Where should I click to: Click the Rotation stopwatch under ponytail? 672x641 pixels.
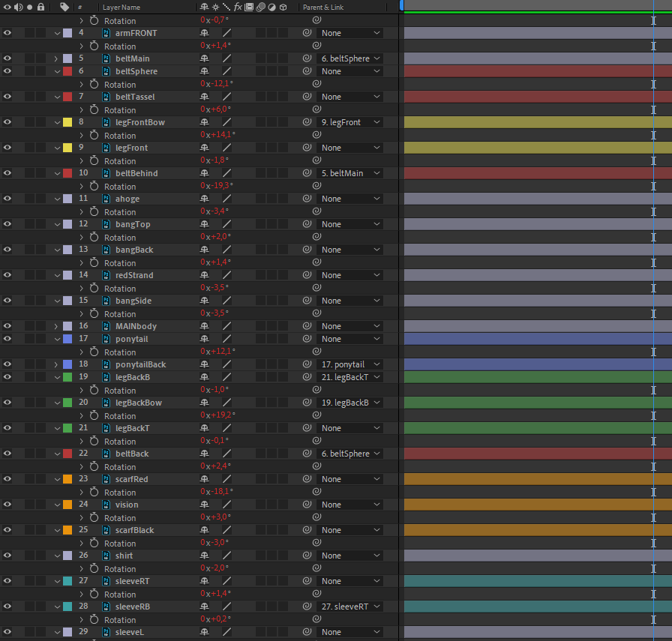(x=94, y=352)
